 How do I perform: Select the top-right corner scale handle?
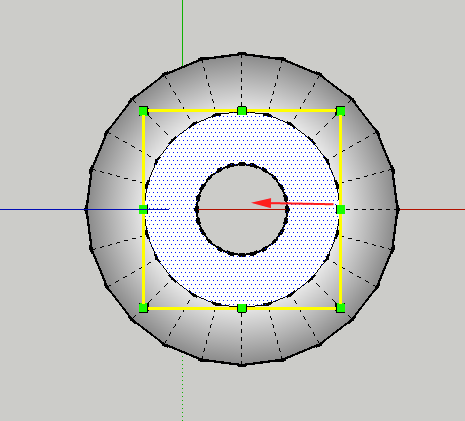click(341, 111)
